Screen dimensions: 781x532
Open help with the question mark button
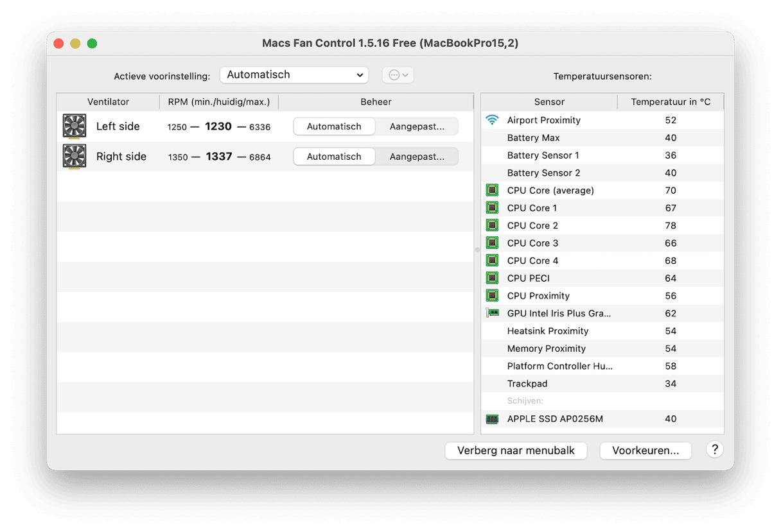coord(714,450)
